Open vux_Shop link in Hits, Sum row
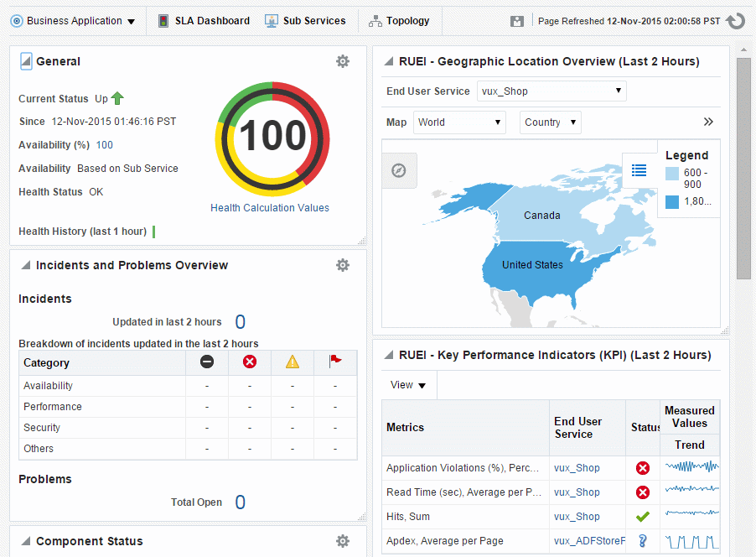The image size is (756, 557). 577,517
